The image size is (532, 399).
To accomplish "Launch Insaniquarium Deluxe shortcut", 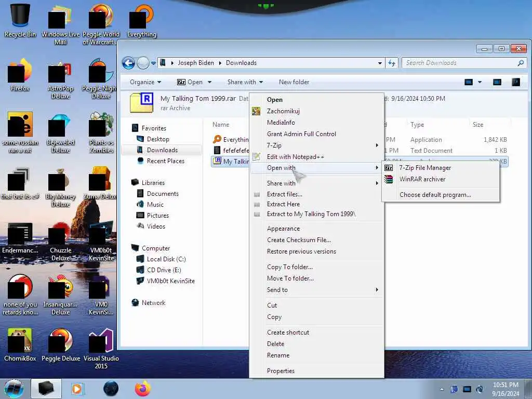I will (60, 295).
